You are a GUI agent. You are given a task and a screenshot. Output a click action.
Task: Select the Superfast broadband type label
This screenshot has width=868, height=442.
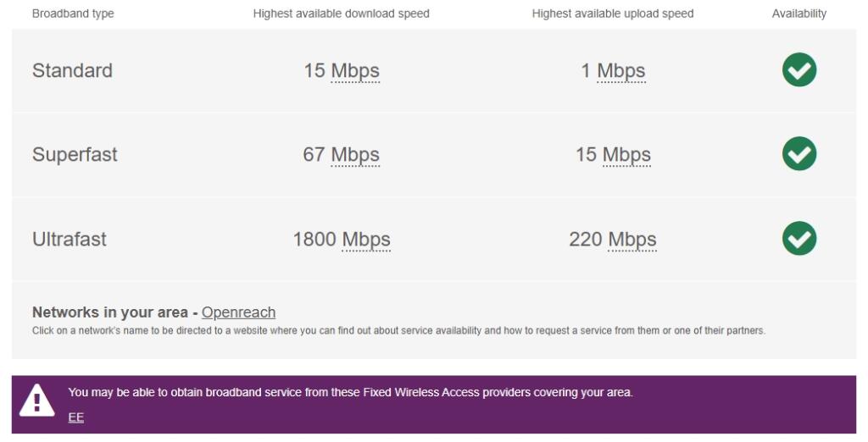(75, 154)
